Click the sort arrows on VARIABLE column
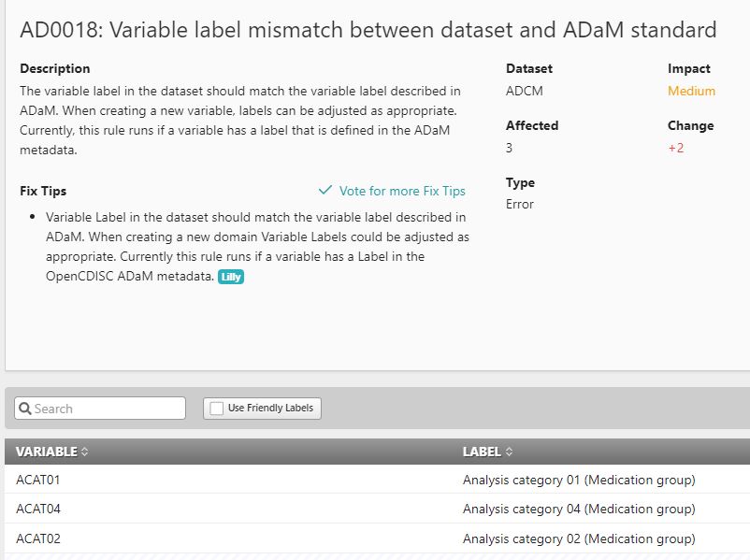 pyautogui.click(x=85, y=452)
